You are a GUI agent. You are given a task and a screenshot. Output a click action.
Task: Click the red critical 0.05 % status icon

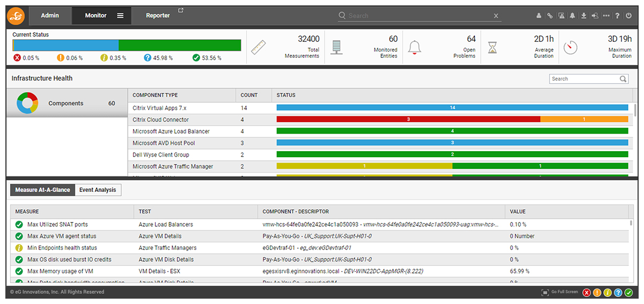click(x=17, y=58)
